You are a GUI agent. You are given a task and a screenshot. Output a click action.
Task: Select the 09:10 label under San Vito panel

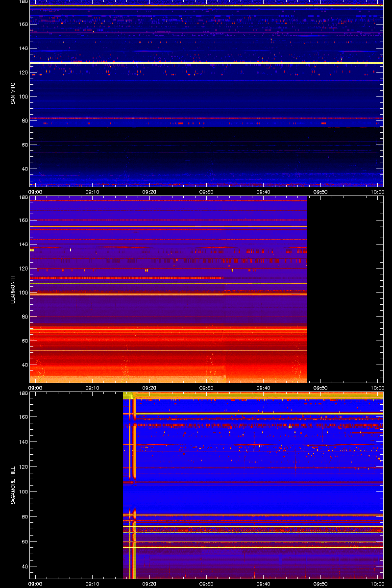tap(93, 192)
